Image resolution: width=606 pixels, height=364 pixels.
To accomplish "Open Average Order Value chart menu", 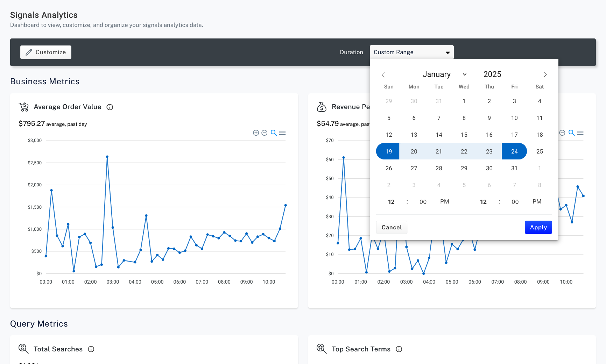I will click(x=282, y=133).
